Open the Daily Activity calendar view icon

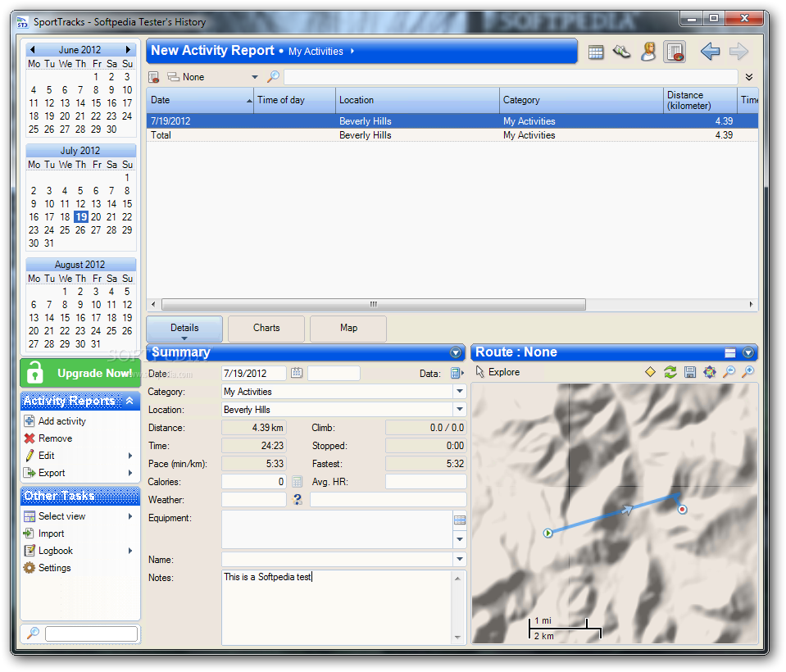click(596, 52)
